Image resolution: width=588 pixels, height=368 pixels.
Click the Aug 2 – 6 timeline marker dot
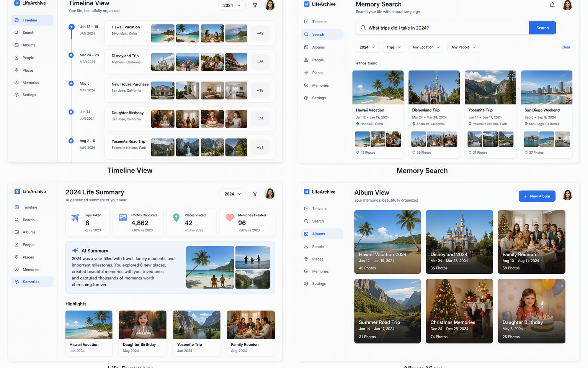[x=71, y=141]
